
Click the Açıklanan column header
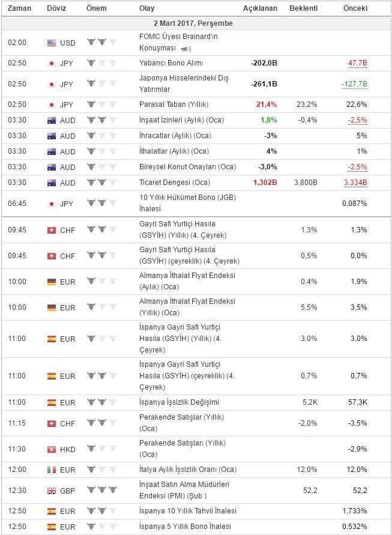(260, 8)
